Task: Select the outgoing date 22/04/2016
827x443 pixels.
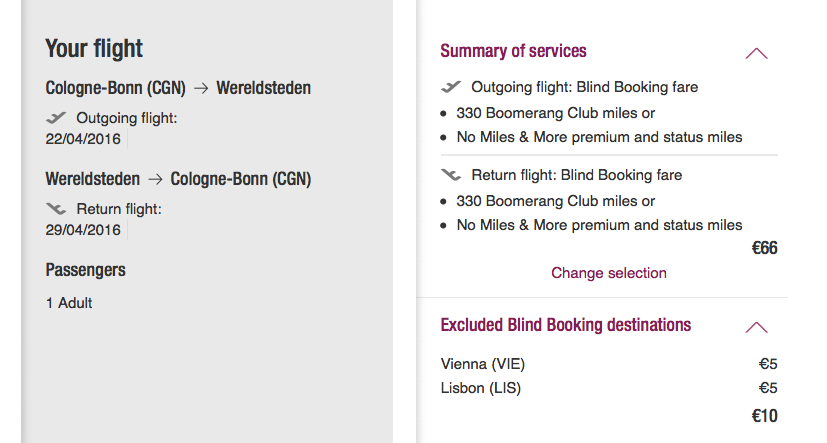Action: [83, 139]
